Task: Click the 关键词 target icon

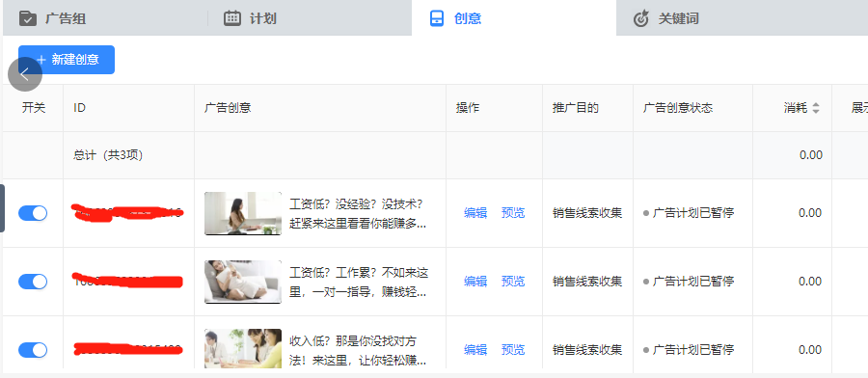Action: [640, 18]
